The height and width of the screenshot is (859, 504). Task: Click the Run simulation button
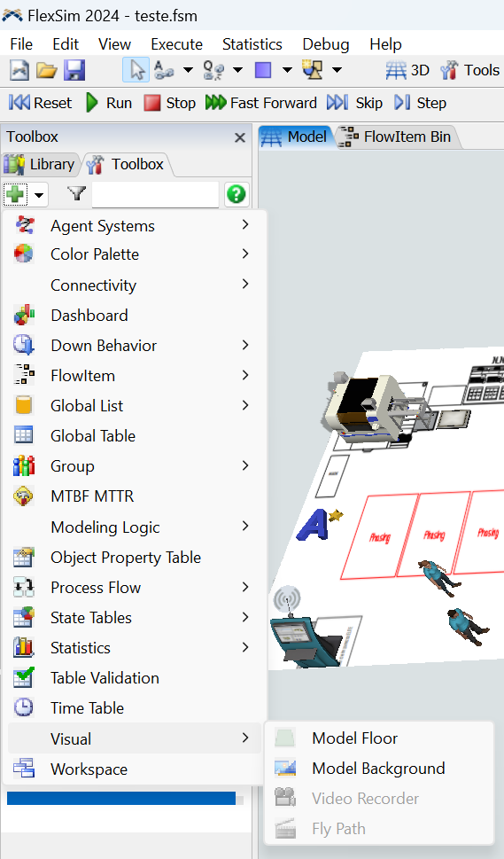click(109, 103)
